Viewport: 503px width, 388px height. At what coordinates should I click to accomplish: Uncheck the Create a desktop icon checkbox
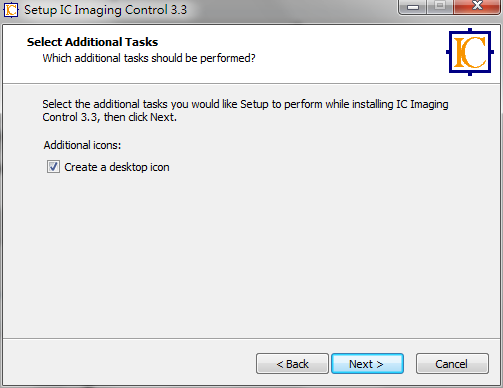pos(53,167)
